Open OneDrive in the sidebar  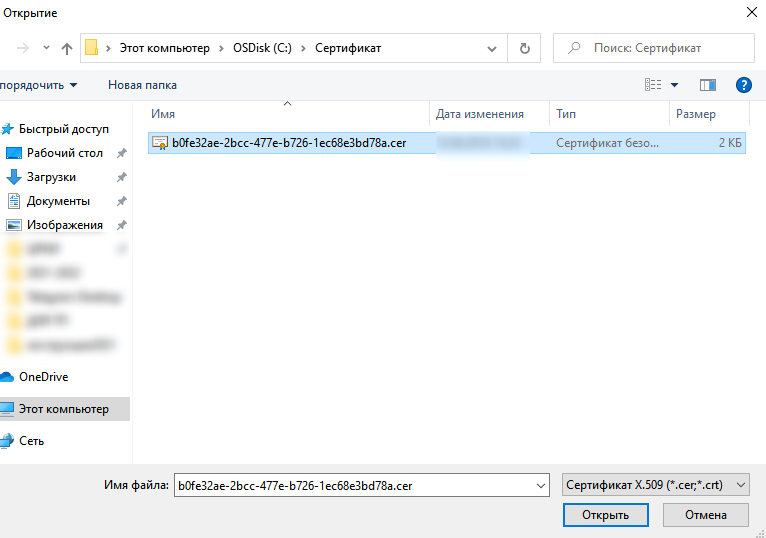pyautogui.click(x=43, y=377)
